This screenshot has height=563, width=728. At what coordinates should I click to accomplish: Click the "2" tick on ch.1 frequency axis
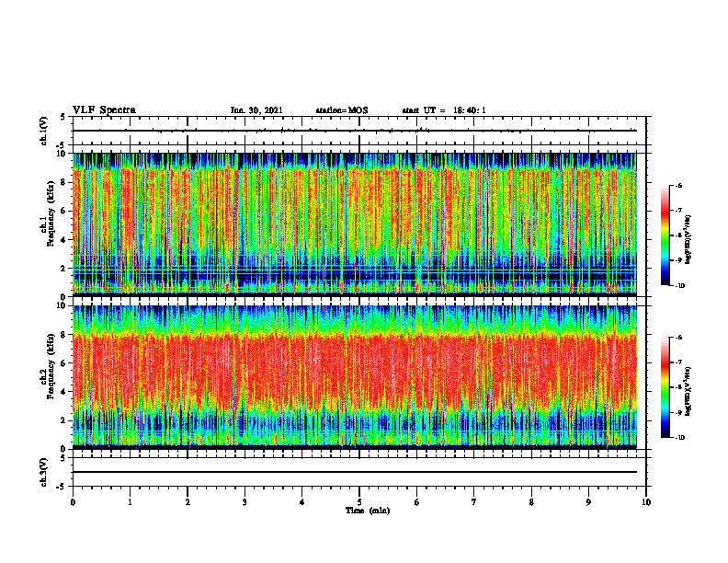(x=65, y=268)
